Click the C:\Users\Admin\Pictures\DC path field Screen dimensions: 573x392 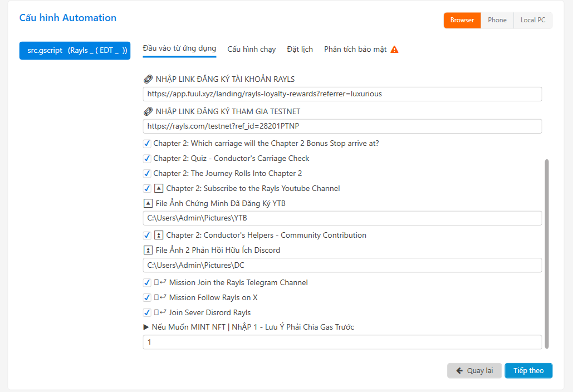342,265
